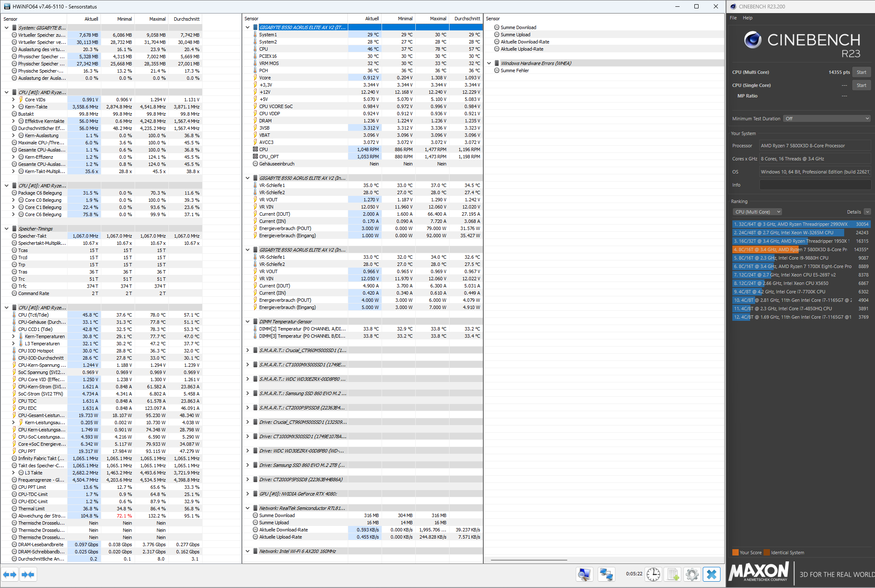The height and width of the screenshot is (588, 875).
Task: Open sensor settings gear icon
Action: click(692, 574)
